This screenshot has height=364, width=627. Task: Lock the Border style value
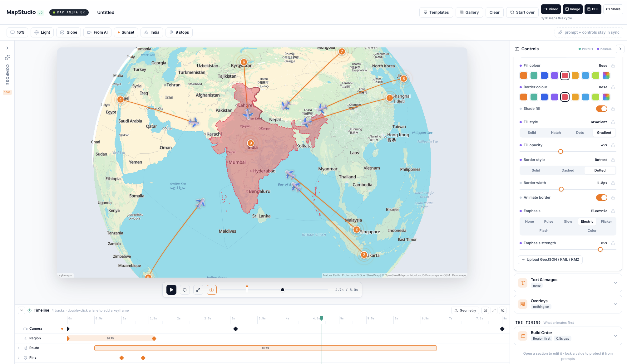[613, 160]
